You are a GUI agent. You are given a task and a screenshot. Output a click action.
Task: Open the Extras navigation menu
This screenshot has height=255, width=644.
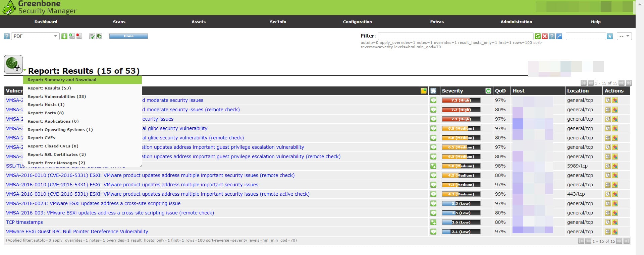tap(437, 22)
